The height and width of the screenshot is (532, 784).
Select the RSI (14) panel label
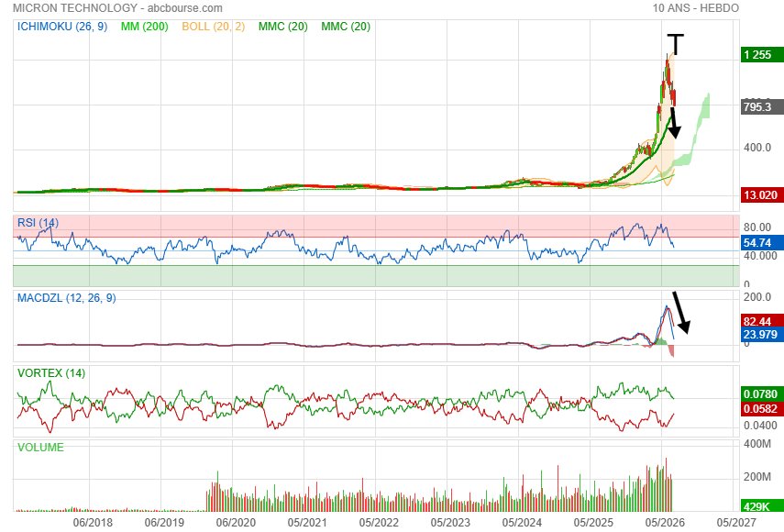[x=38, y=223]
